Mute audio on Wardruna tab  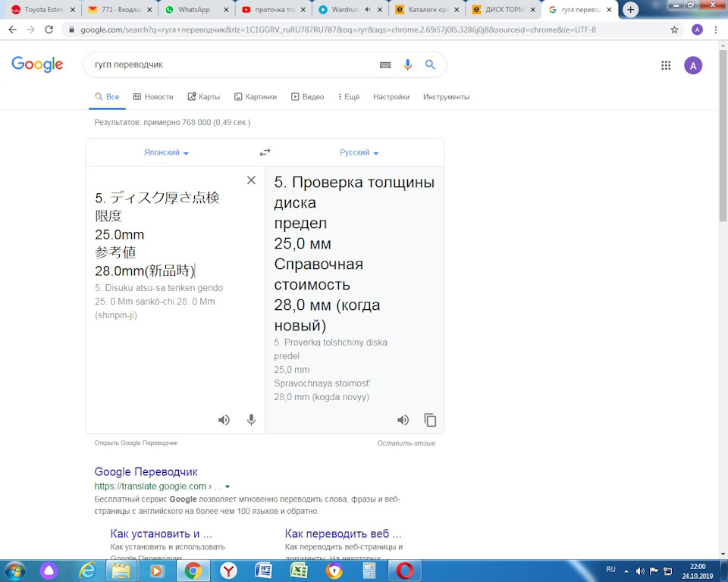367,9
